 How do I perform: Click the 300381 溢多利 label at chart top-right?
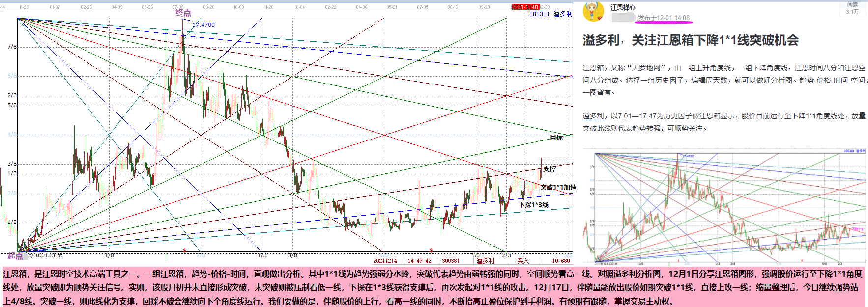point(550,14)
